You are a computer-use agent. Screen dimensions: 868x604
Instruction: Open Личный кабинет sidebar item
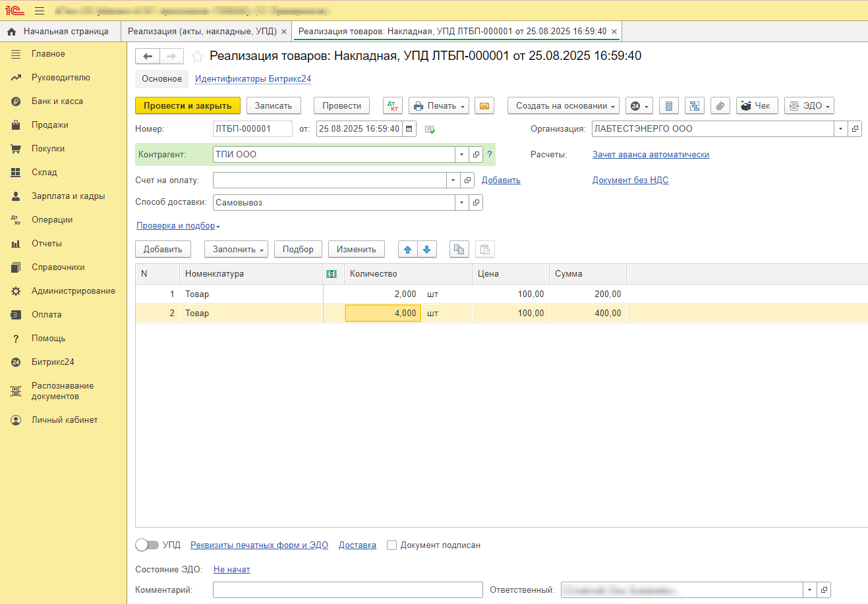click(x=65, y=420)
